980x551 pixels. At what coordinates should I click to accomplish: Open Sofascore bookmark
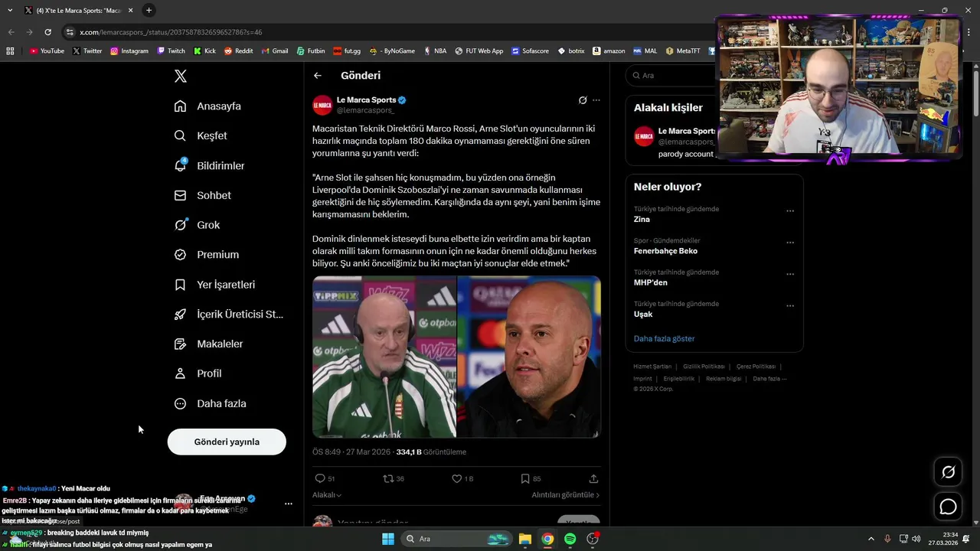tap(530, 51)
